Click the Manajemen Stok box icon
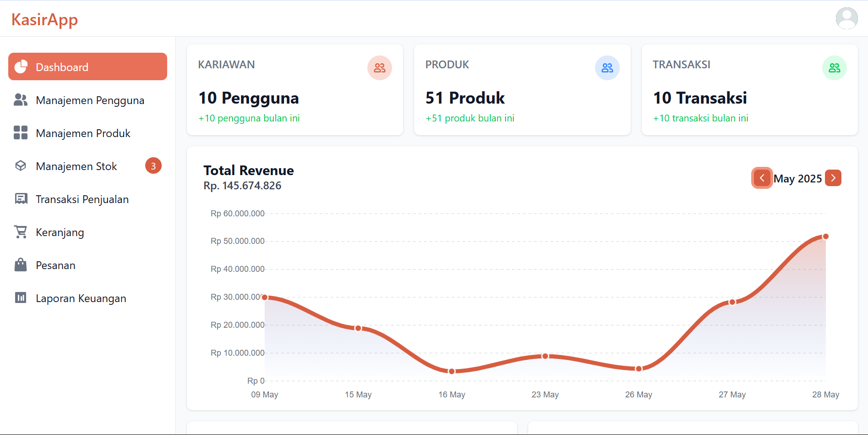The image size is (868, 435). tap(21, 166)
